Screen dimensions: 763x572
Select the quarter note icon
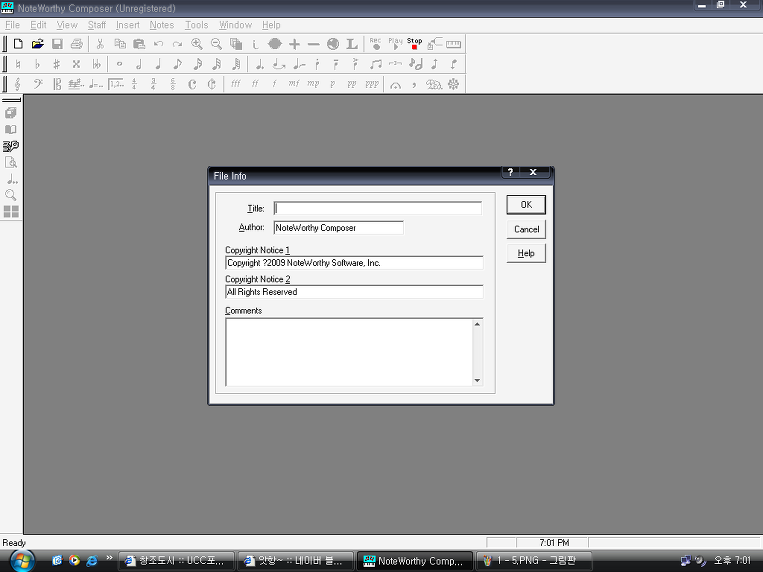pyautogui.click(x=158, y=64)
